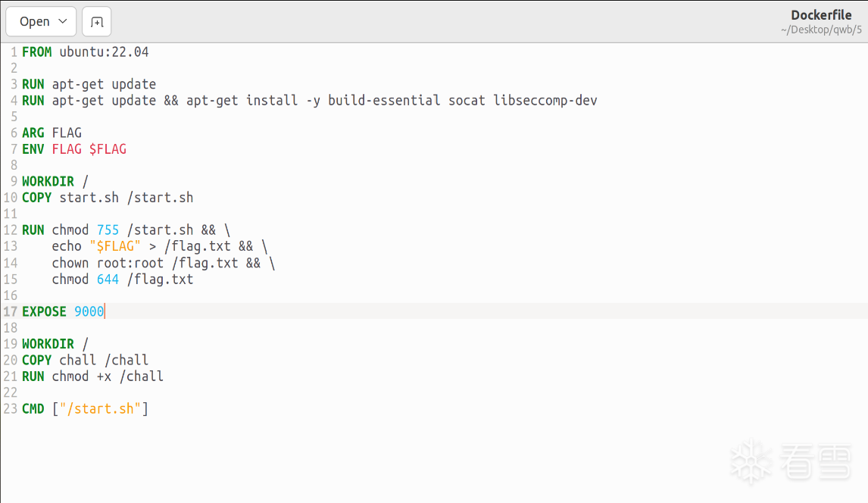868x503 pixels.
Task: Click the ENV FLAG $FLAG line
Action: point(74,149)
